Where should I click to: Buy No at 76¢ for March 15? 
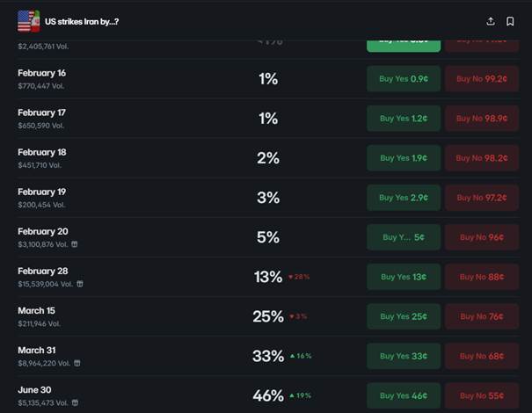point(482,316)
